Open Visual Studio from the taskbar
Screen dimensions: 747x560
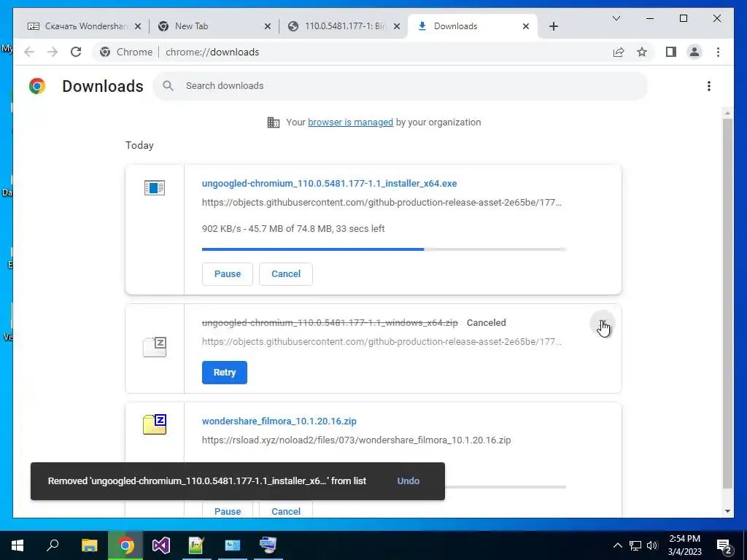(161, 545)
